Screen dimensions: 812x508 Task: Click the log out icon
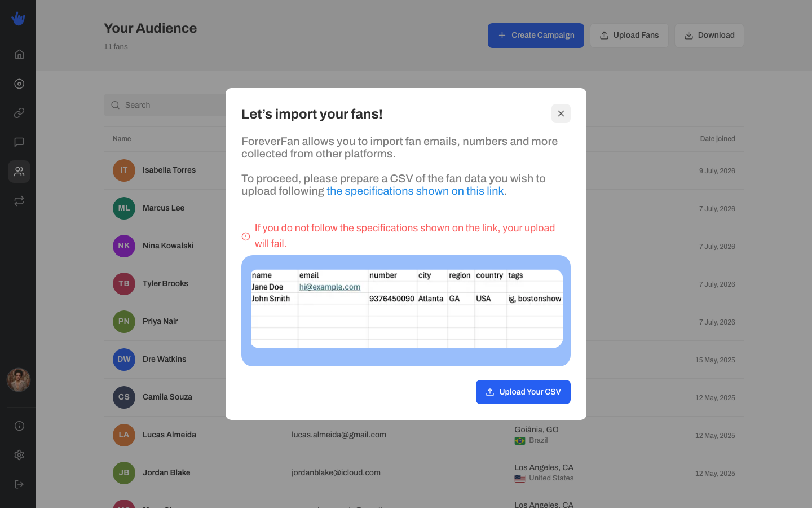(x=19, y=484)
